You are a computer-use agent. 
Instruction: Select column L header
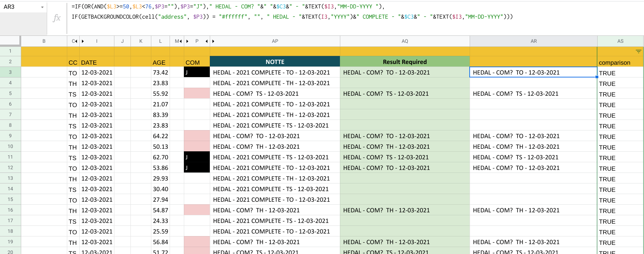point(160,41)
